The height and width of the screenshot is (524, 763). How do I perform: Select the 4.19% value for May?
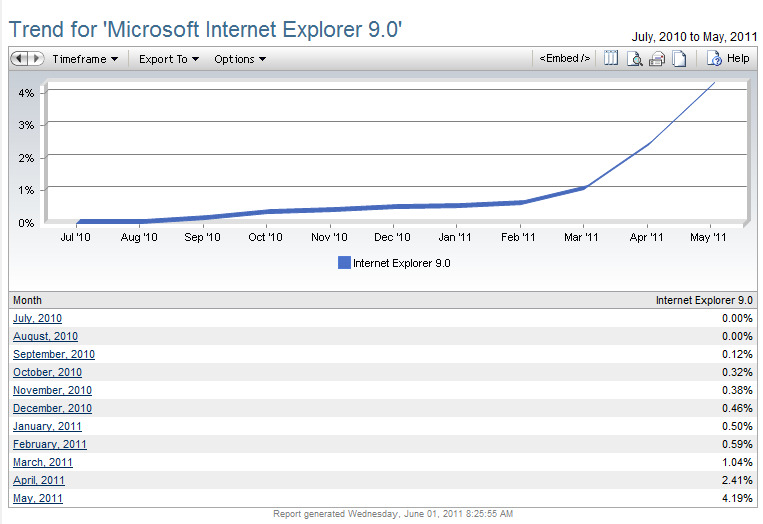point(737,498)
